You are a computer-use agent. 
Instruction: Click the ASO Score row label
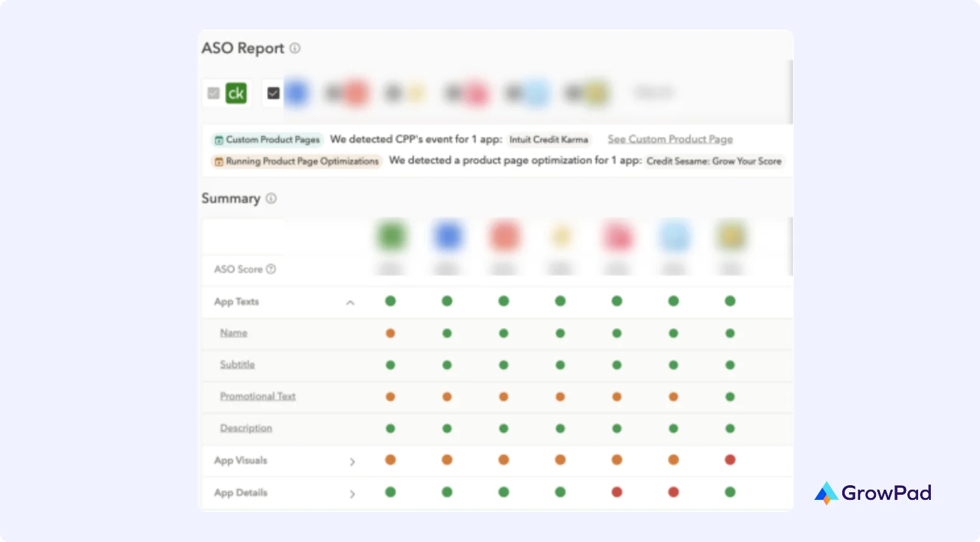pyautogui.click(x=238, y=269)
